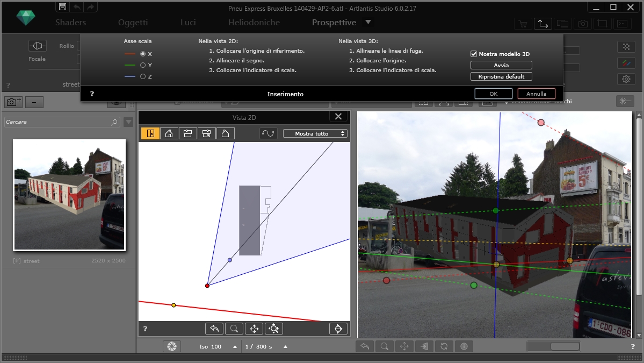Click the Focale lens icon

(37, 46)
